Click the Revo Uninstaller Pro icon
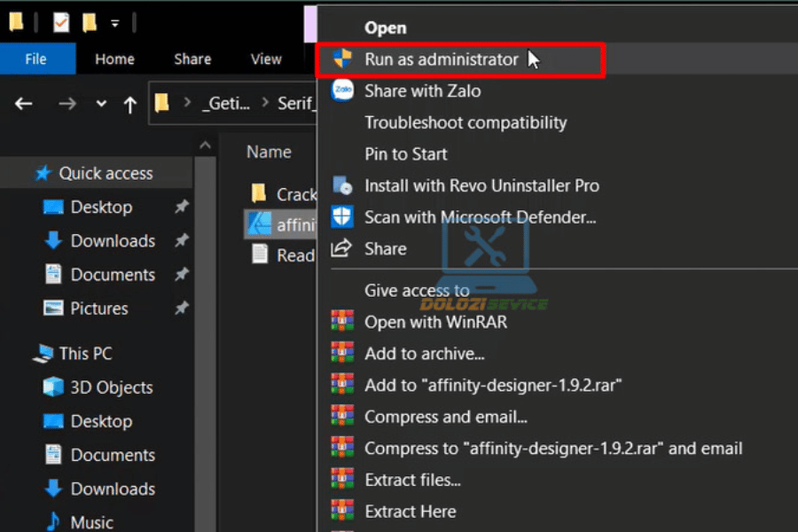This screenshot has width=798, height=532. point(342,185)
